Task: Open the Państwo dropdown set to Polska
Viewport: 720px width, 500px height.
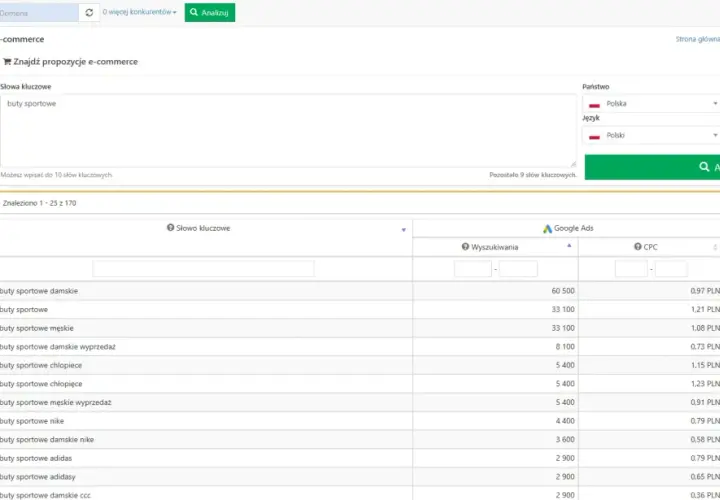Action: pos(651,104)
